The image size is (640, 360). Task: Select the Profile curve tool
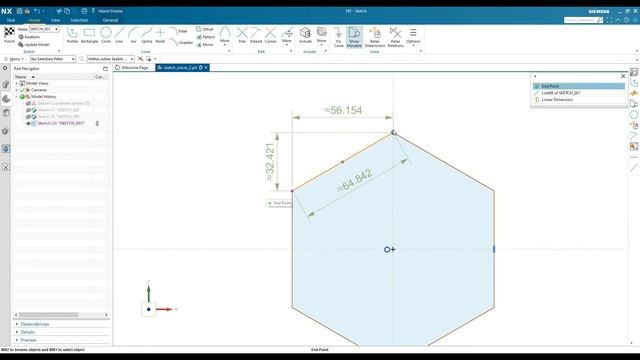coord(72,35)
